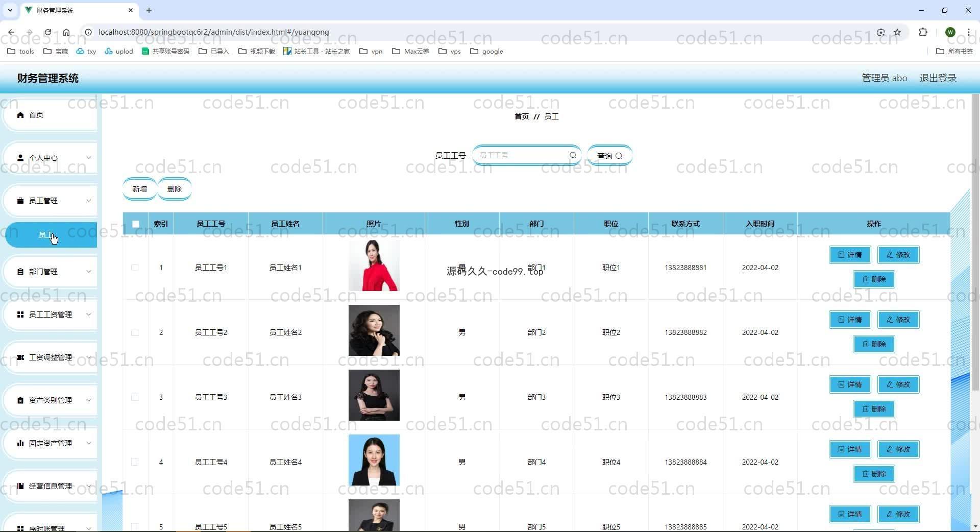
Task: Click the photo of 员工姓名2
Action: [374, 330]
